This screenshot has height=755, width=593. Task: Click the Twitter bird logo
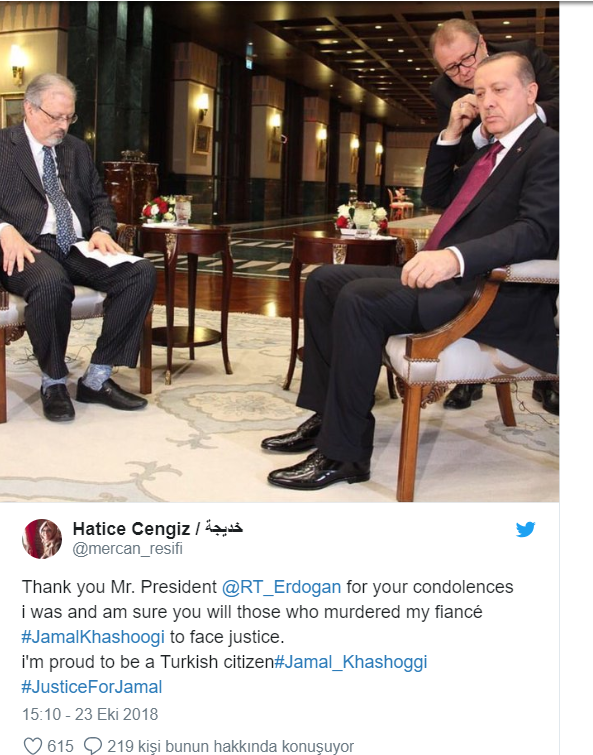point(525,529)
